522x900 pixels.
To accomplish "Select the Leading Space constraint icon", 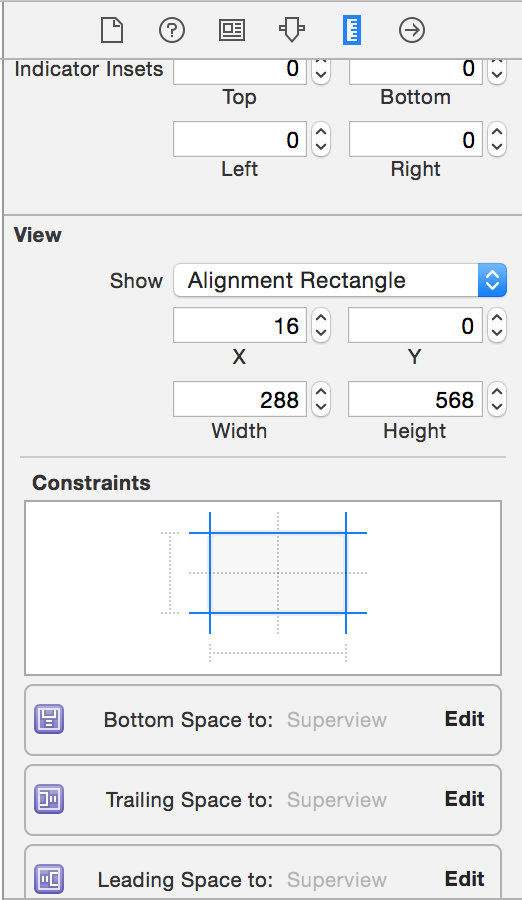I will tap(49, 879).
